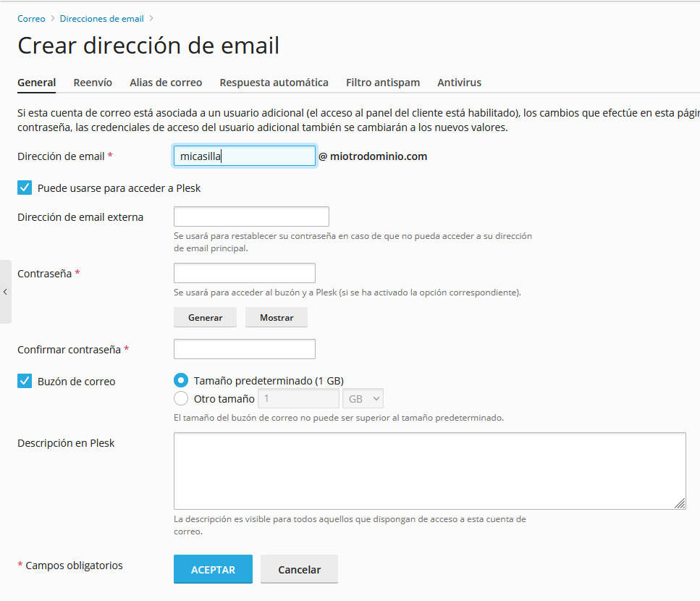Click the Generar password button
The image size is (700, 601).
point(205,318)
